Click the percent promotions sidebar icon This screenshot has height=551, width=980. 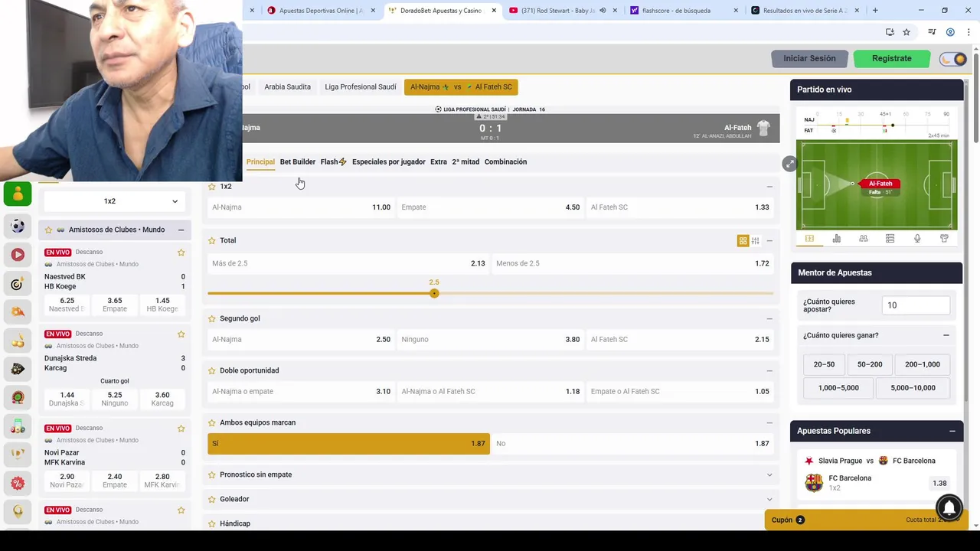click(x=18, y=483)
